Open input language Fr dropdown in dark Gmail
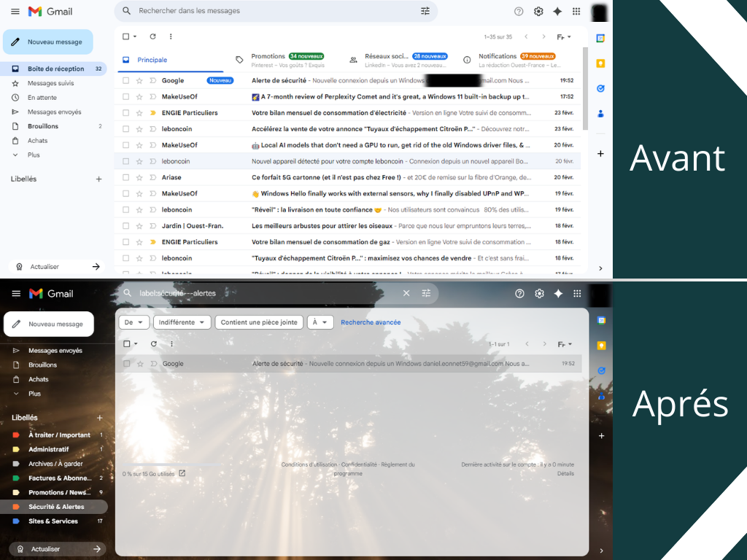 click(565, 344)
